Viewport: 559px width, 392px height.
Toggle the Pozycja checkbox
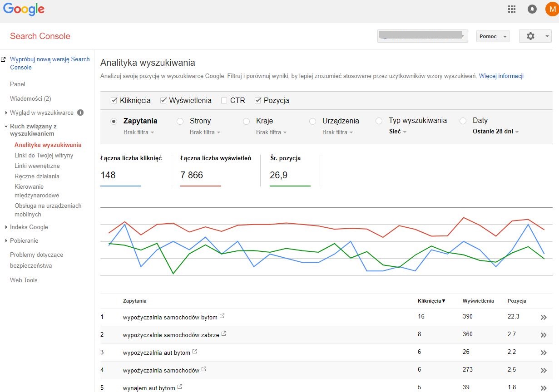coord(258,100)
